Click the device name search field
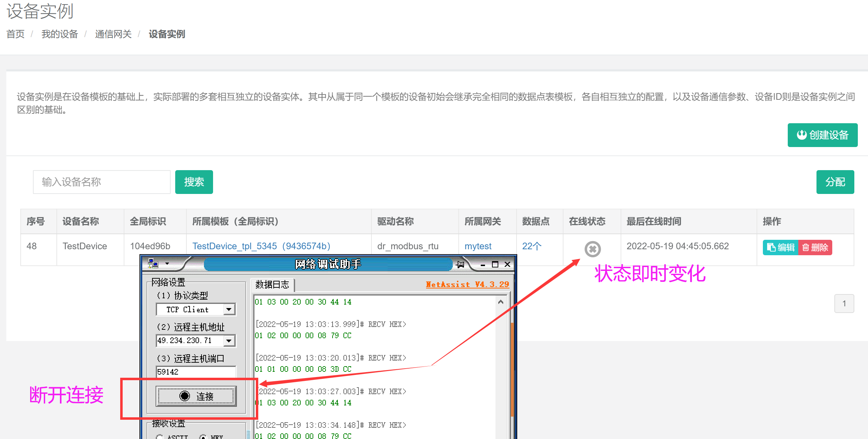The height and width of the screenshot is (439, 868). tap(102, 182)
